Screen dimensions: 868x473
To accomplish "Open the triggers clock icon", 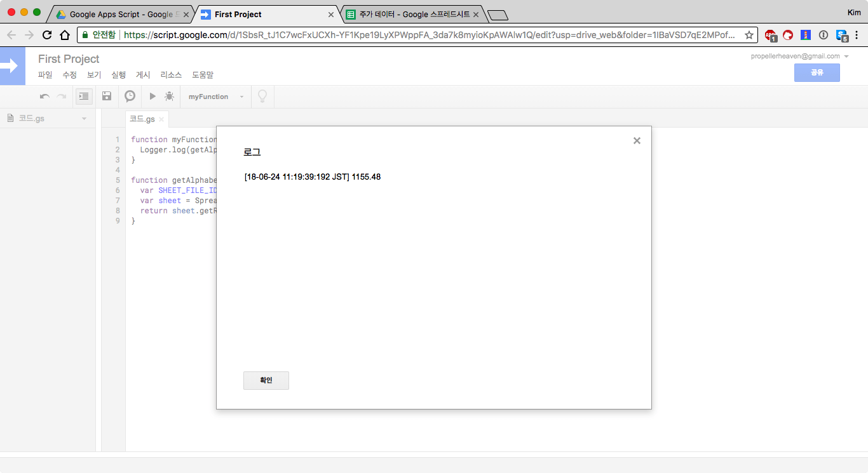I will click(130, 97).
